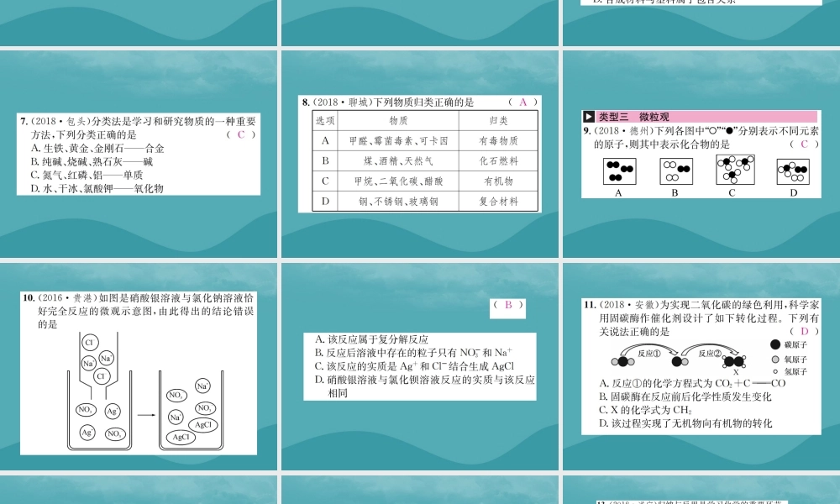Click the 归类 table header cell
Image resolution: width=840 pixels, height=504 pixels.
[498, 121]
